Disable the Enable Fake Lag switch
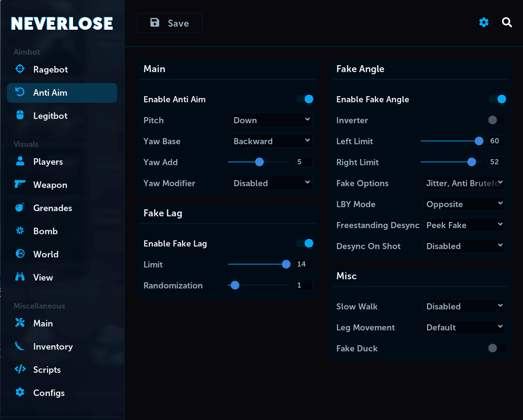Screen dimensions: 523x420 pos(305,243)
